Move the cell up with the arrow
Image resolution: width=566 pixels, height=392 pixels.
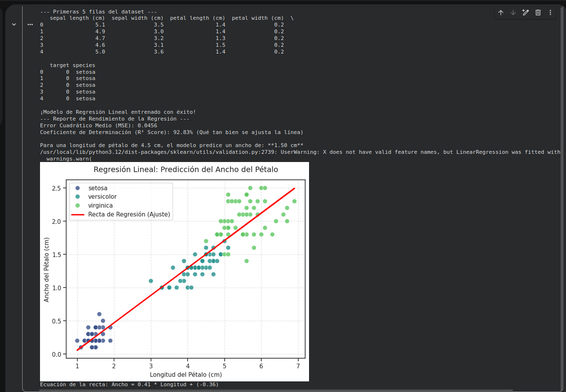500,13
